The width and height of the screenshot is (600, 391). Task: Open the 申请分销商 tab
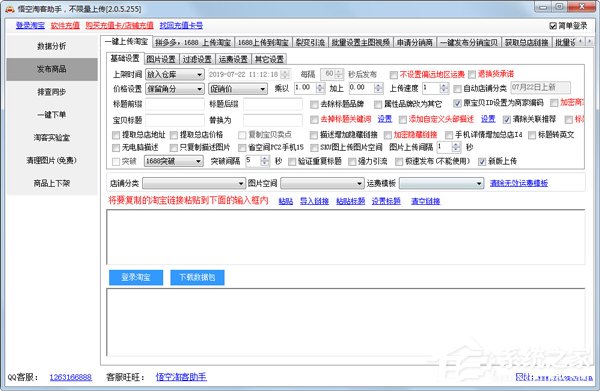(414, 42)
